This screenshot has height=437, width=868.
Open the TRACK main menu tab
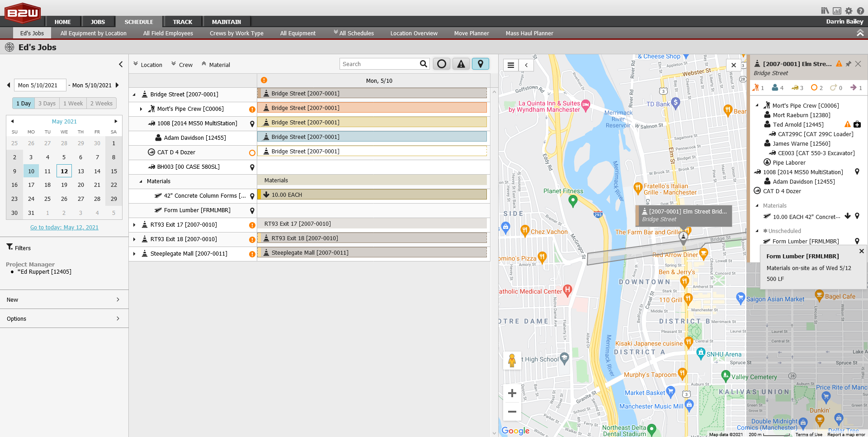coord(183,22)
